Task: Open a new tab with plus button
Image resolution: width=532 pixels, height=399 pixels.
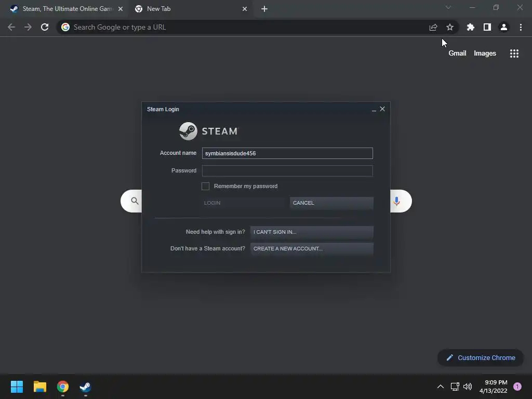Action: pos(264,9)
